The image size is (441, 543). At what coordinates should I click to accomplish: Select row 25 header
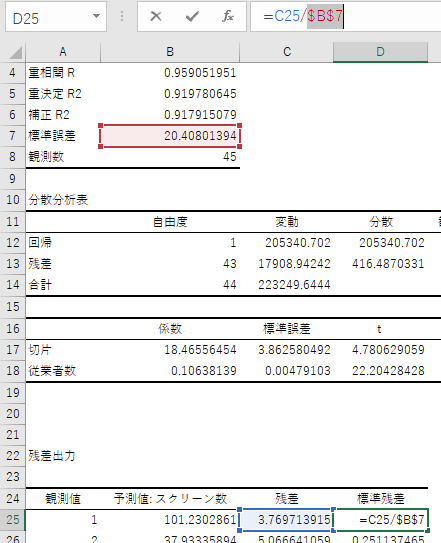pos(12,519)
